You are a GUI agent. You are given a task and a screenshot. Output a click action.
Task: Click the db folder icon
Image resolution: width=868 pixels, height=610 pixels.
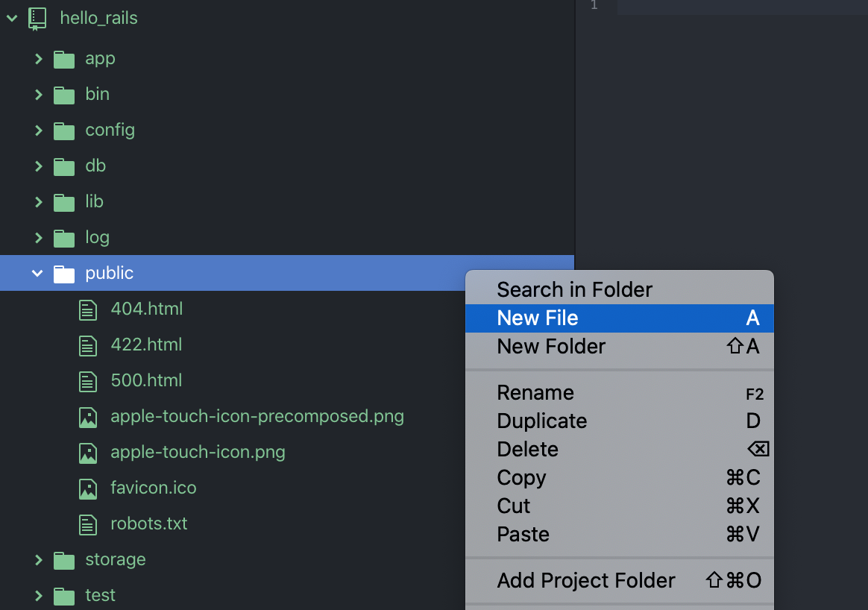pyautogui.click(x=64, y=166)
